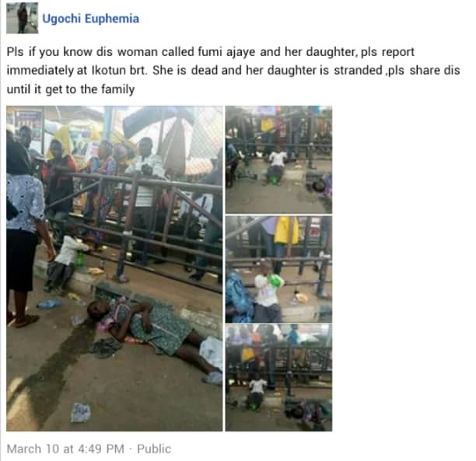Open Ugochi Euphemia's profile picture
This screenshot has height=461, width=476.
(22, 18)
